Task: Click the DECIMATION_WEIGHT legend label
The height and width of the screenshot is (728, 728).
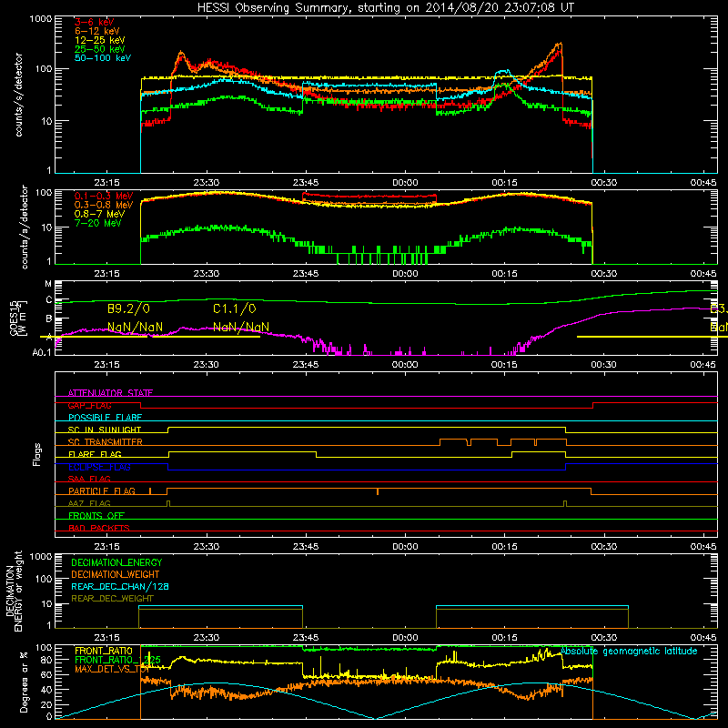Action: (x=116, y=574)
